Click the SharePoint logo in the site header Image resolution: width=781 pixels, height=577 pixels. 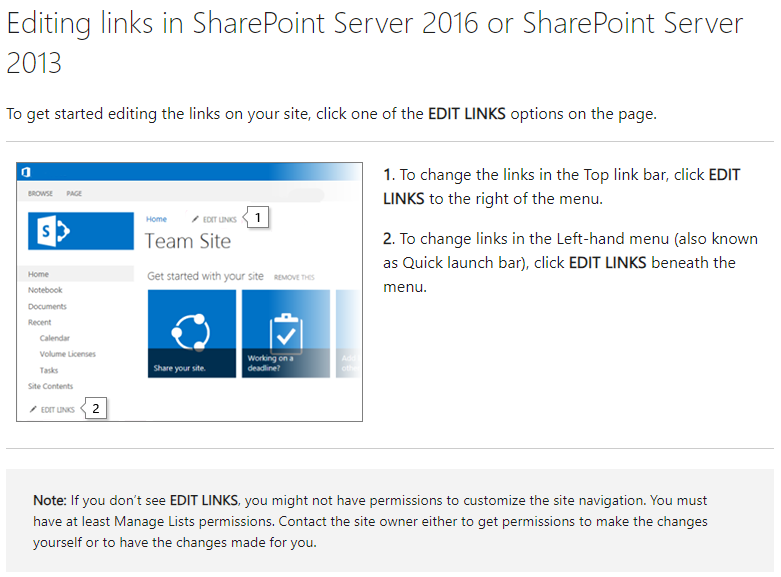pos(81,231)
